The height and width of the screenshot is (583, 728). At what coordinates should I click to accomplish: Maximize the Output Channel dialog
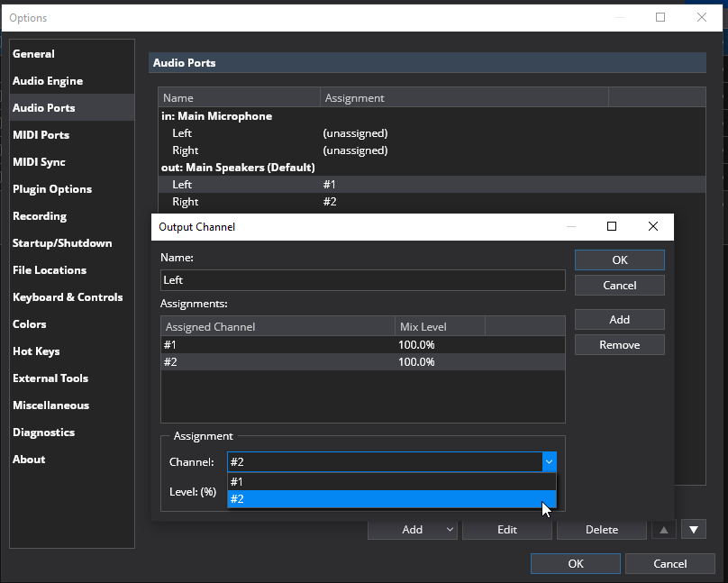click(612, 226)
